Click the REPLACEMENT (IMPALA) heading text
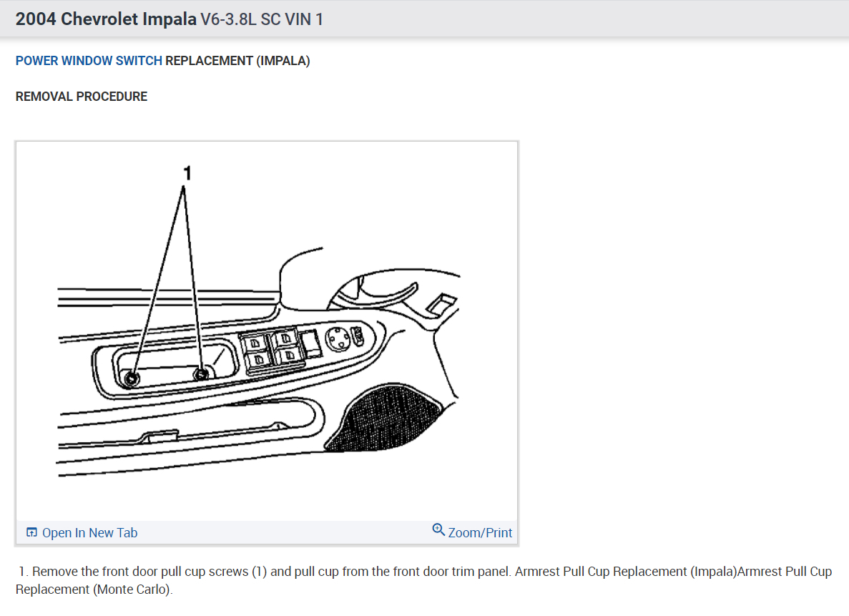 click(x=237, y=61)
